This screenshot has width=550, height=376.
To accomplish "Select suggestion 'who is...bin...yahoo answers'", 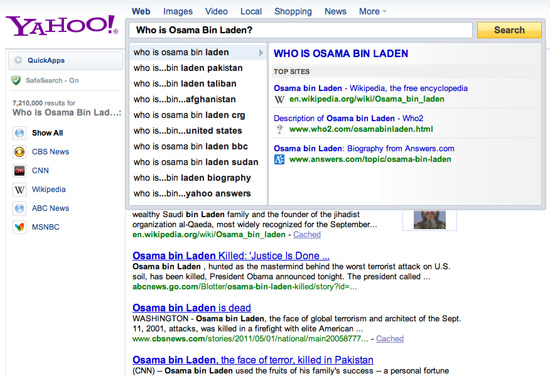I will [x=198, y=194].
